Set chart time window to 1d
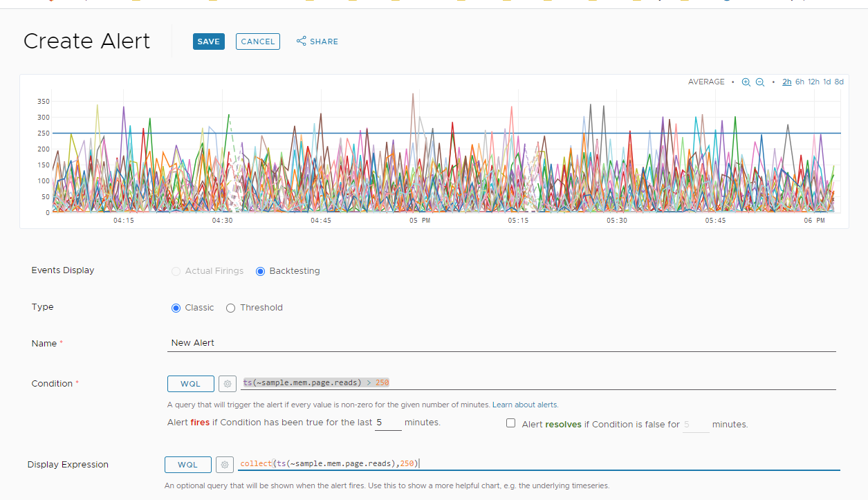Screen dimensions: 868x500 click(827, 82)
